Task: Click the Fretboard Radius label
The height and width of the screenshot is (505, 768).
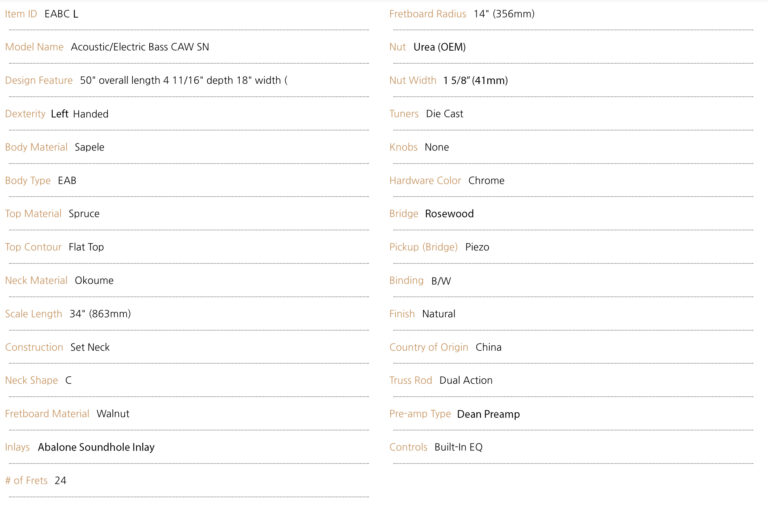Action: [x=427, y=14]
